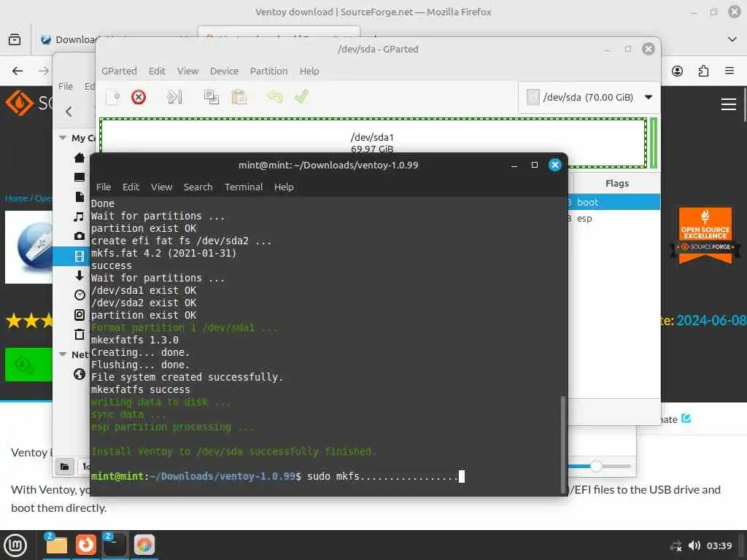The height and width of the screenshot is (560, 747).
Task: Open Linux Mint start menu
Action: pos(16,545)
